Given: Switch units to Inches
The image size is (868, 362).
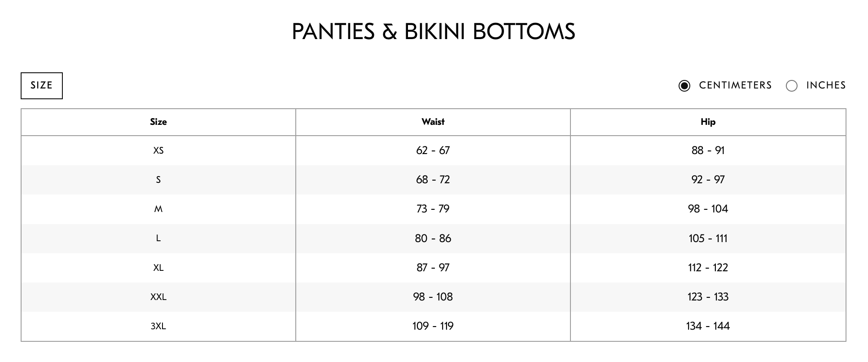Looking at the screenshot, I should click(x=791, y=86).
